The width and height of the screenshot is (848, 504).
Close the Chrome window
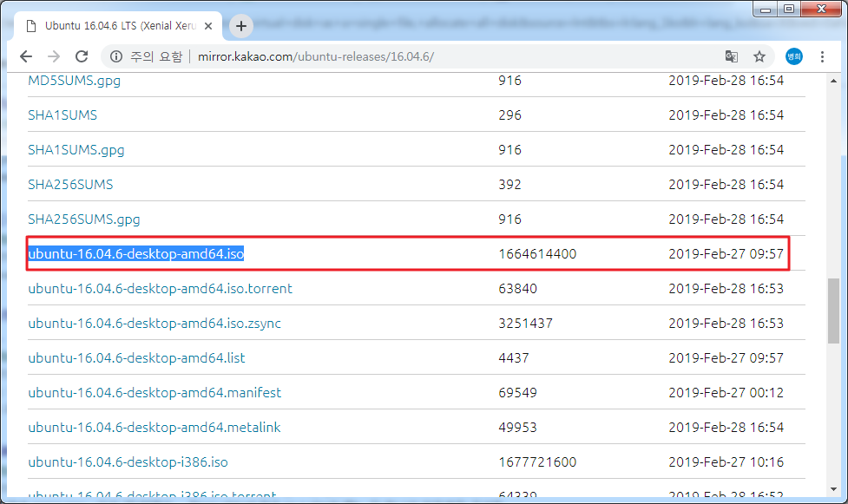(x=821, y=10)
